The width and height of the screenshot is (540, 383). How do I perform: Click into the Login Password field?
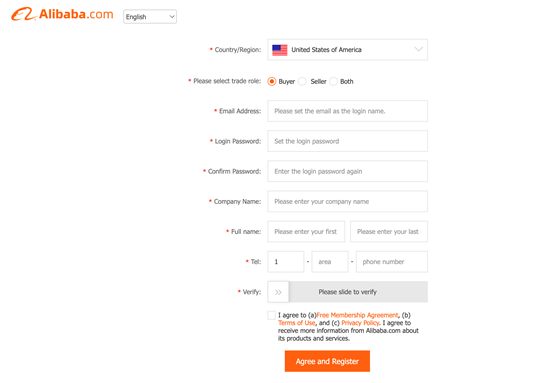pyautogui.click(x=347, y=141)
